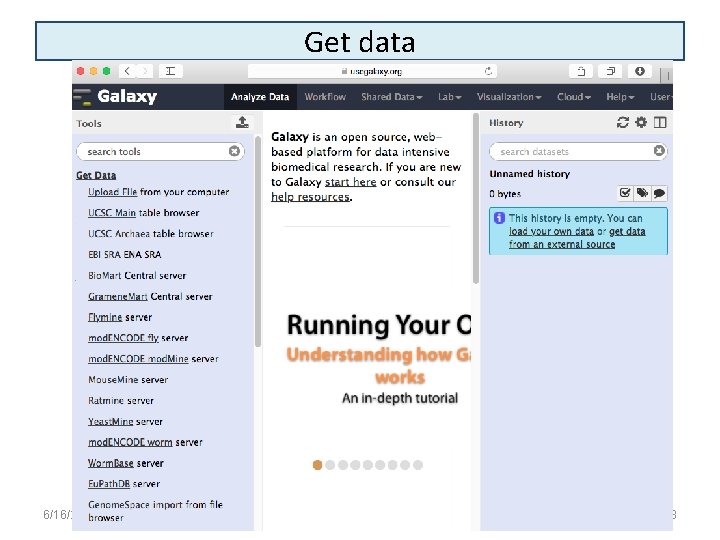Select the second carousel dot
720x540 pixels.
click(330, 465)
